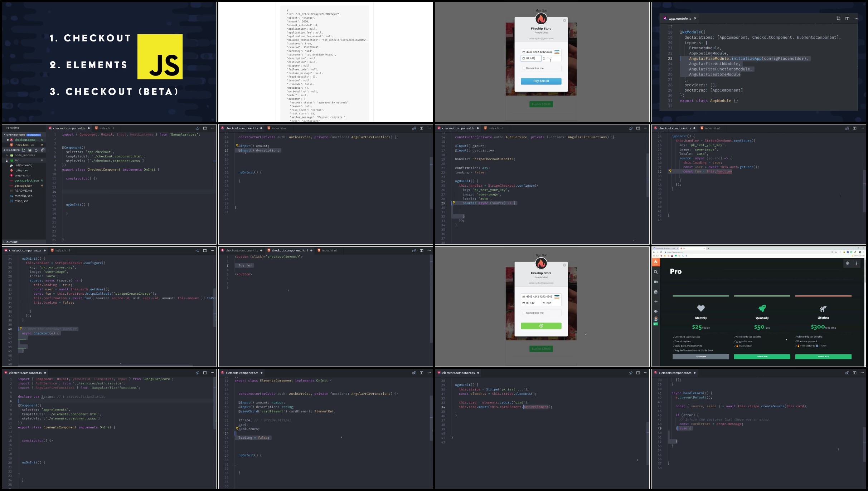Click the lightbulb next to 'Open the checkout handler' comment
This screenshot has height=491, width=868.
coord(20,328)
